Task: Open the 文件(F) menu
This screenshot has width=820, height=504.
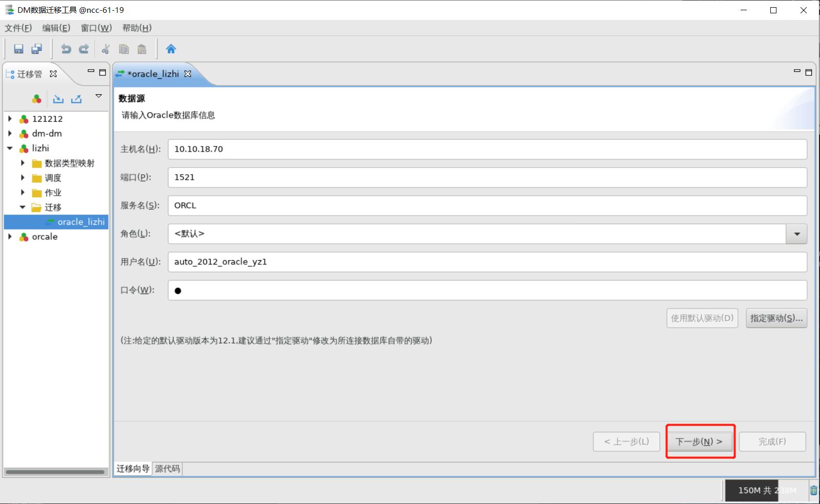Action: coord(18,28)
